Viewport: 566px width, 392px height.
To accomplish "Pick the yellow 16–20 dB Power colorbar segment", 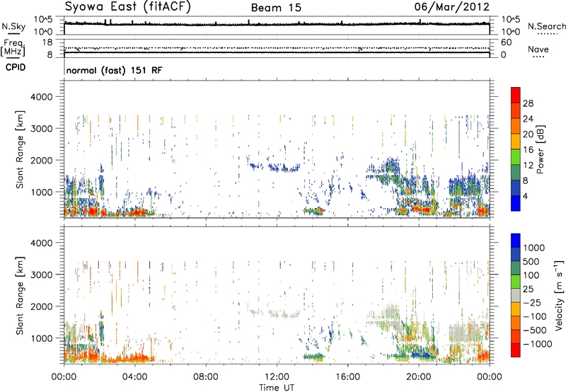I will tap(516, 142).
